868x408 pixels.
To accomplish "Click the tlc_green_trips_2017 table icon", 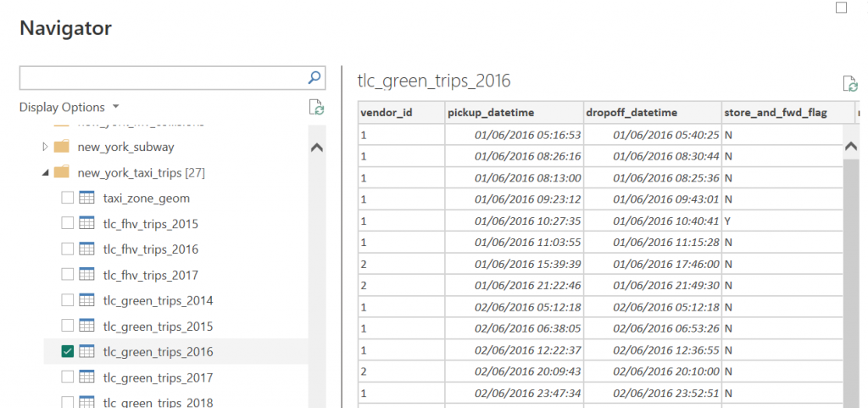I will coord(86,377).
